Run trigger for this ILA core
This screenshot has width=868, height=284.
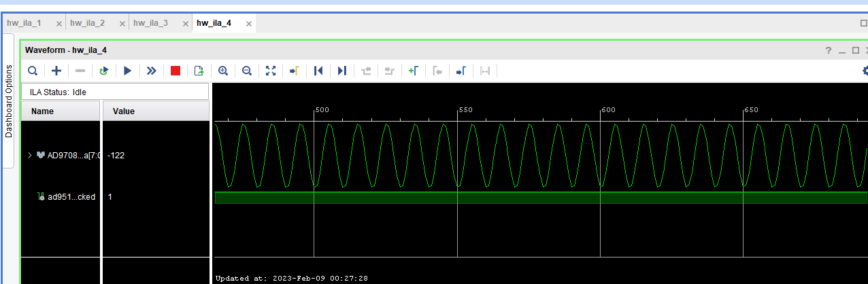pos(127,71)
